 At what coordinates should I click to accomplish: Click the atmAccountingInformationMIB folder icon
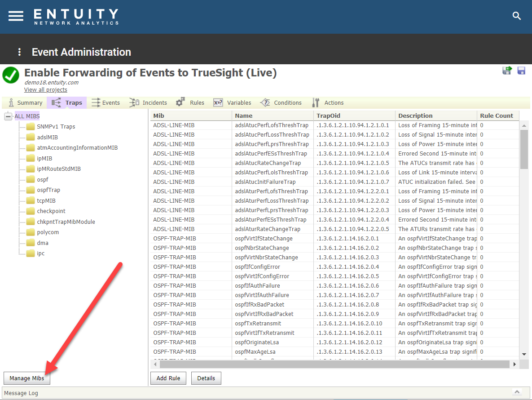(31, 148)
